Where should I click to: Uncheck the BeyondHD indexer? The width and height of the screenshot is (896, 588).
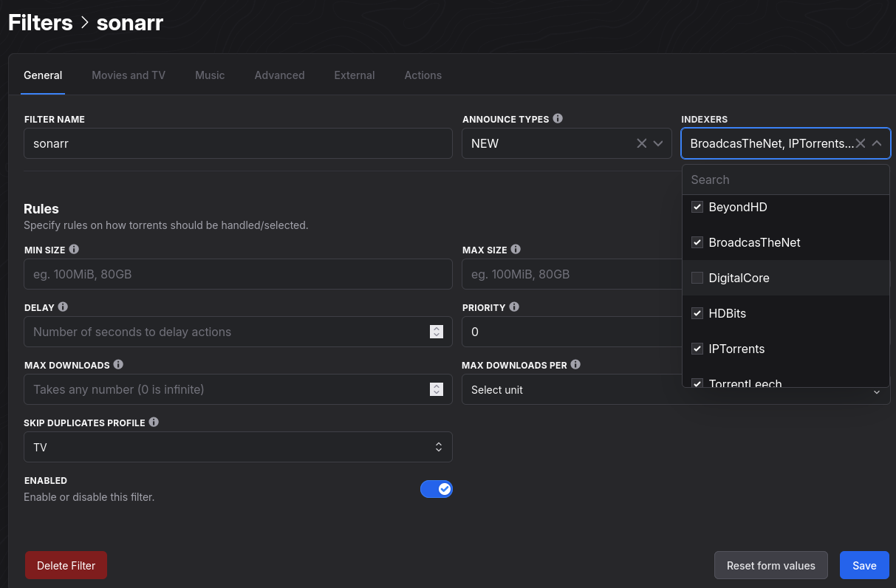[697, 207]
